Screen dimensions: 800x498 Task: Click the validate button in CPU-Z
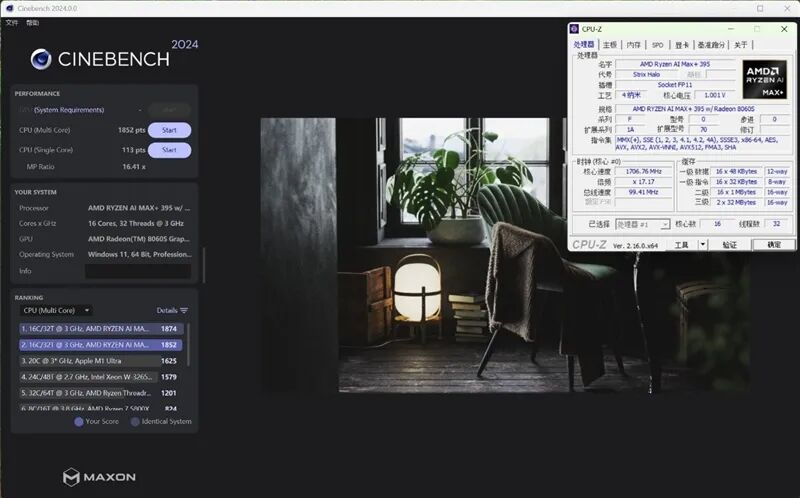click(x=729, y=245)
